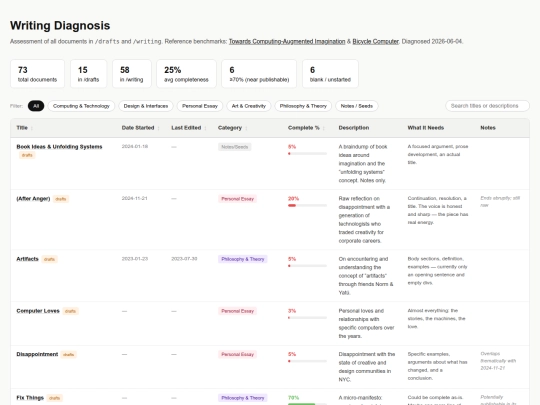Image resolution: width=540 pixels, height=405 pixels.
Task: Sort by Last Edited column
Action: pos(186,128)
